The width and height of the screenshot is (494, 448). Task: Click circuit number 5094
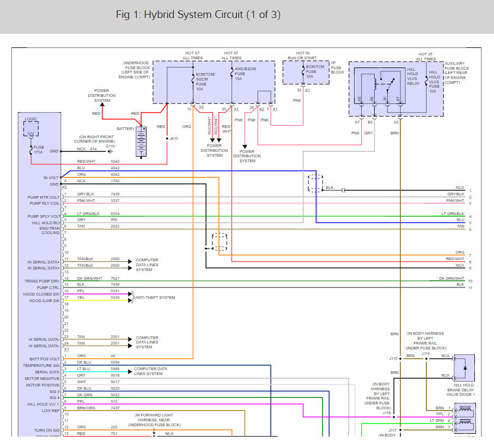(115, 363)
